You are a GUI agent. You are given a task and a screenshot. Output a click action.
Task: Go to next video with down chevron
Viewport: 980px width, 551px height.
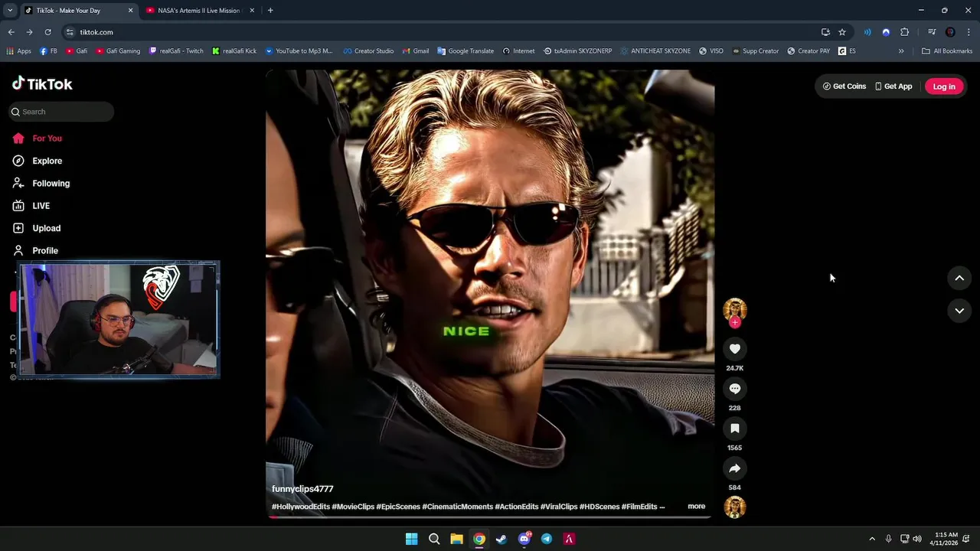click(959, 311)
